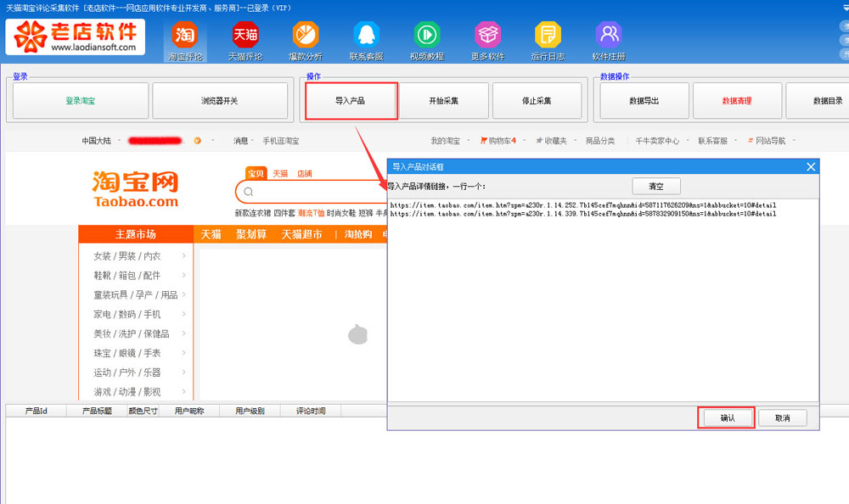The image size is (849, 504).
Task: Open the 手机逛淘宝 link
Action: coord(280,141)
